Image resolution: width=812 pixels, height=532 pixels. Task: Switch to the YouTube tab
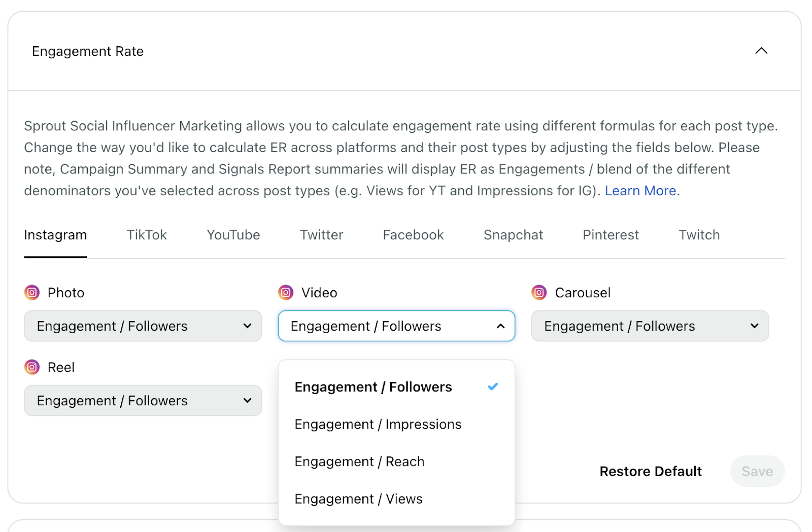[x=233, y=235]
